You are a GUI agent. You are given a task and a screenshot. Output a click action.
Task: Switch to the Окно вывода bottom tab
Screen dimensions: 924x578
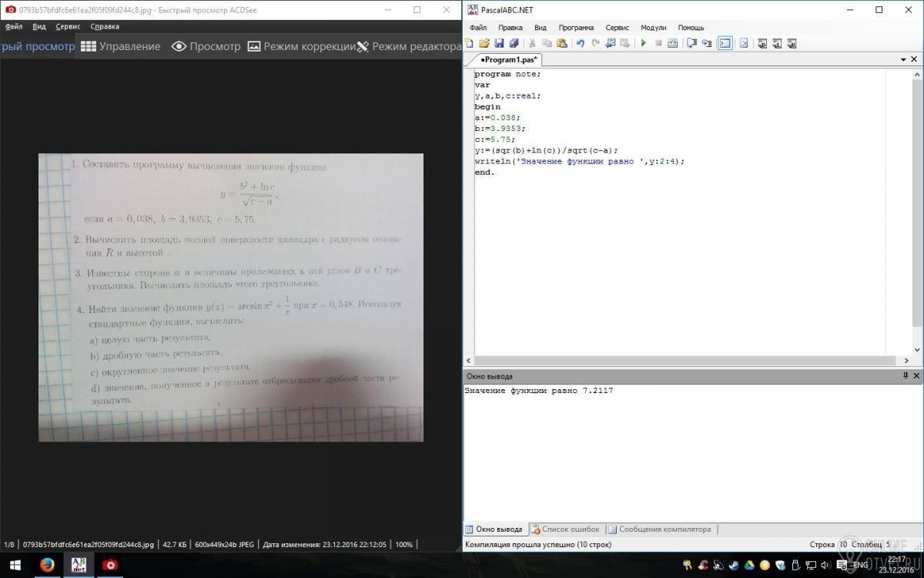(x=494, y=529)
